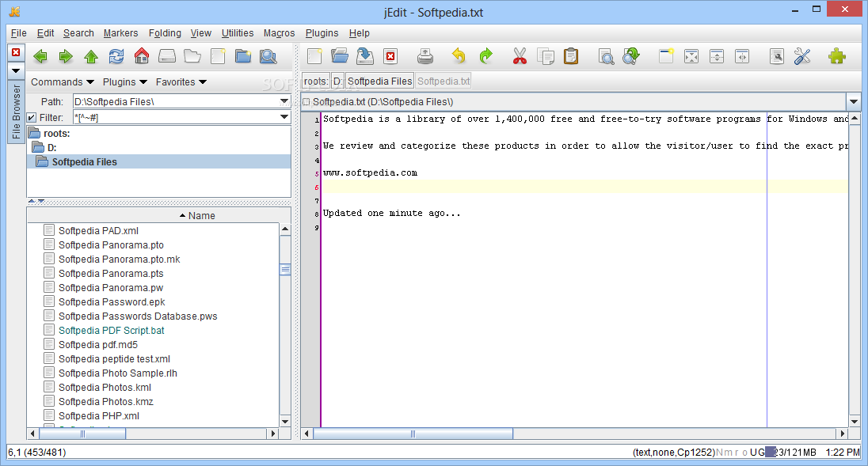Image resolution: width=868 pixels, height=466 pixels.
Task: Open the buffer switcher dropdown arrow
Action: point(854,102)
